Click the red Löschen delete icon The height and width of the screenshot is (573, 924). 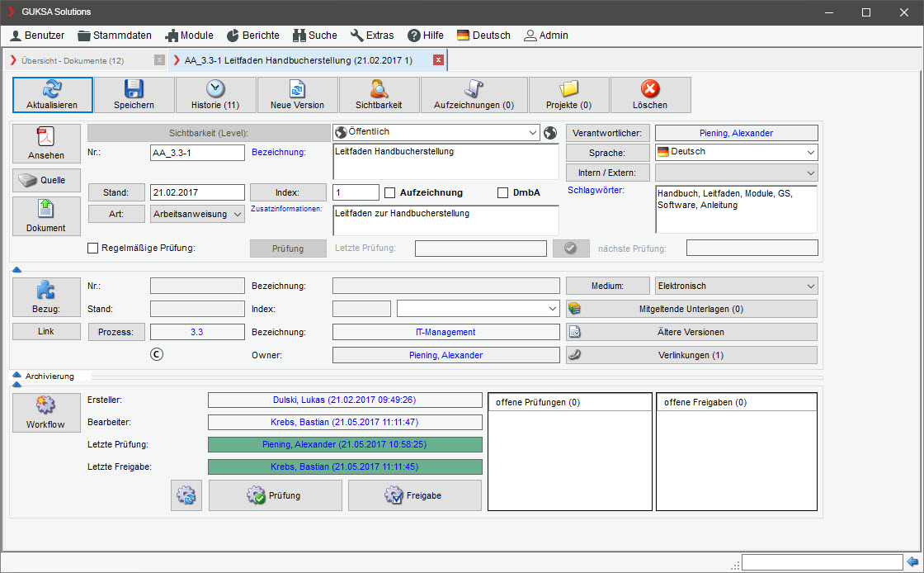[650, 89]
